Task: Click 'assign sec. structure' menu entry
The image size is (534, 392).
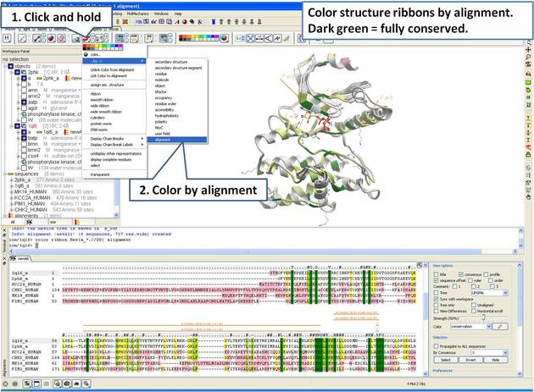Action: (x=107, y=85)
